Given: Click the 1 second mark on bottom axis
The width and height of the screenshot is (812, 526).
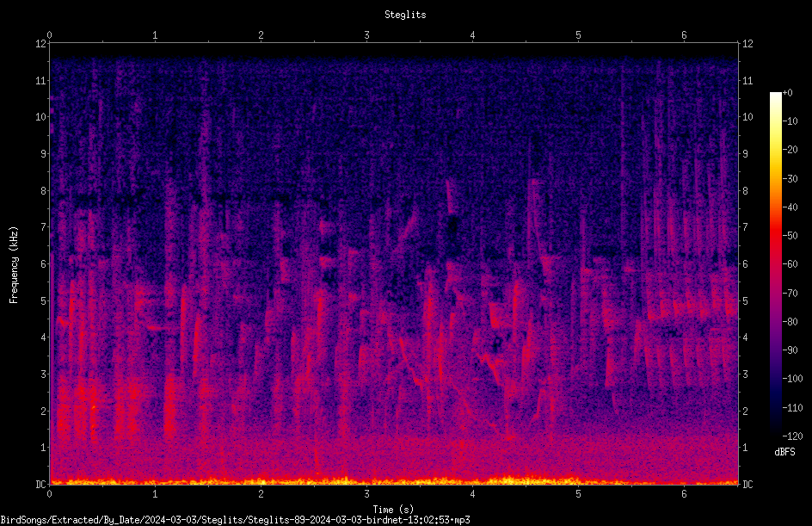Looking at the screenshot, I should coord(155,494).
